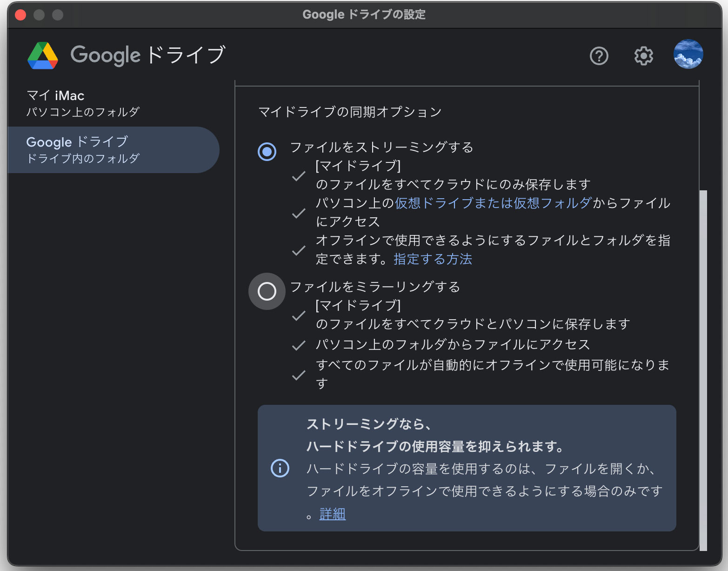Click the checkmark beside 仮想ドライブまたは仮想フォルダ

(299, 213)
